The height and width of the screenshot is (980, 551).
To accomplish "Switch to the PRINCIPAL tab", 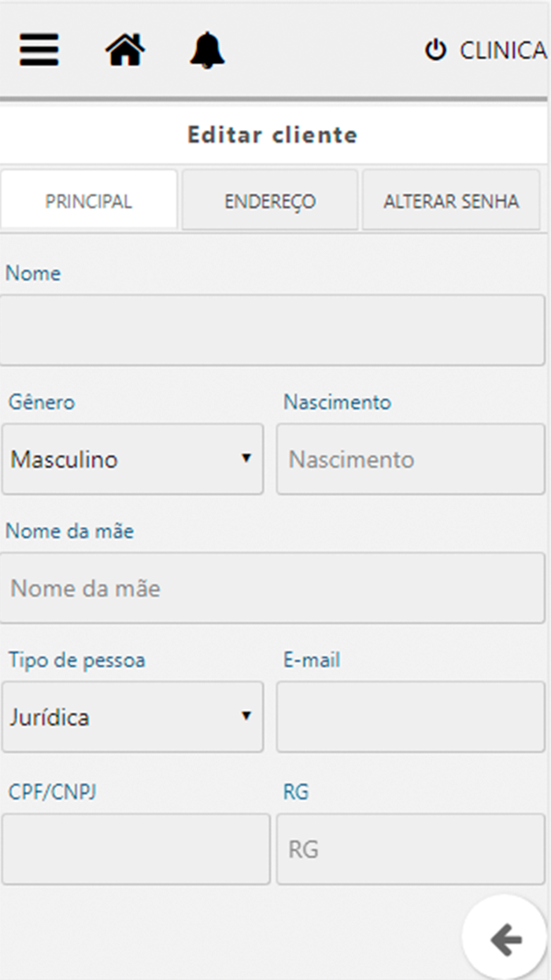I will click(89, 201).
